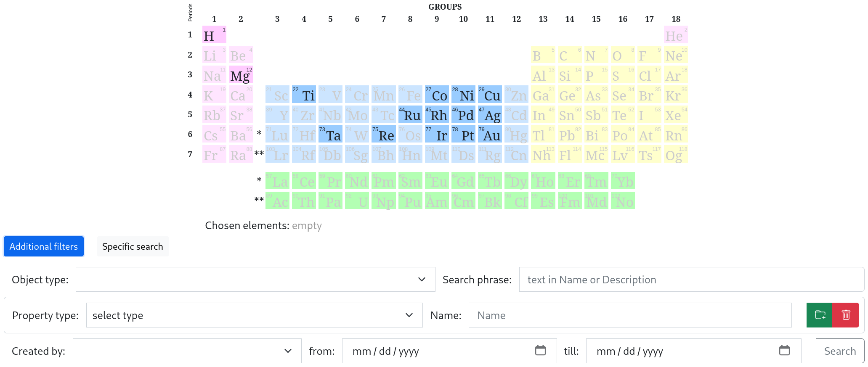Click the Rhenium (Re) element tile
868x367 pixels.
[384, 135]
